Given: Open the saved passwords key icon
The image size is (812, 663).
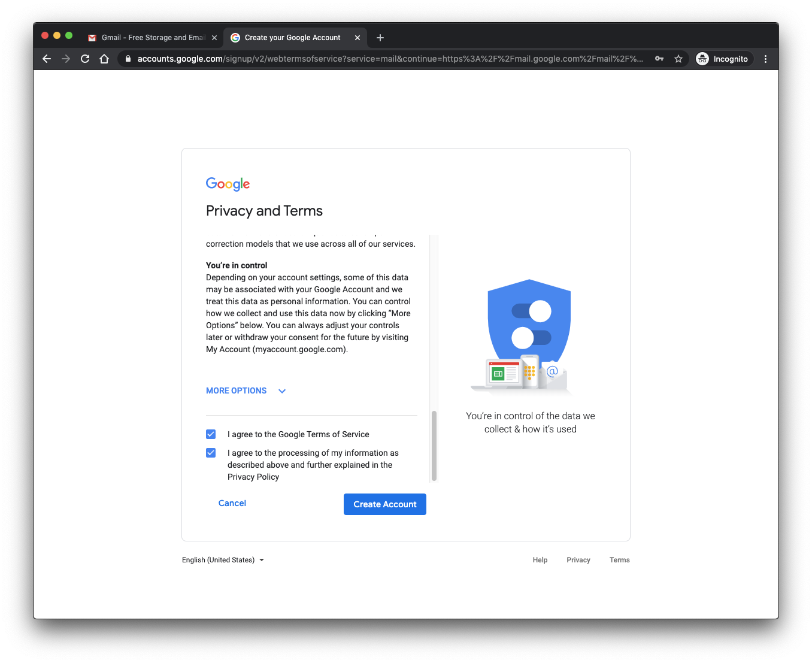Looking at the screenshot, I should tap(659, 59).
